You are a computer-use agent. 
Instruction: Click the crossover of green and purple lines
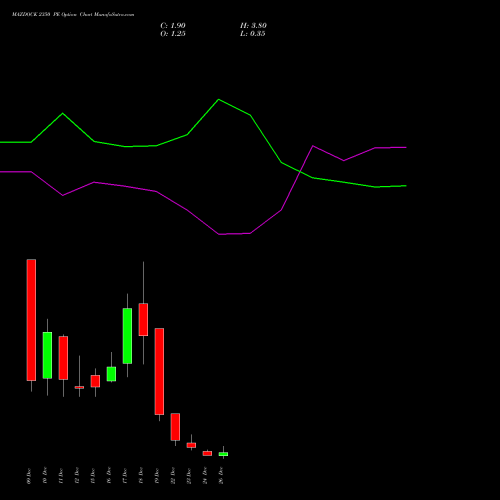pos(300,172)
